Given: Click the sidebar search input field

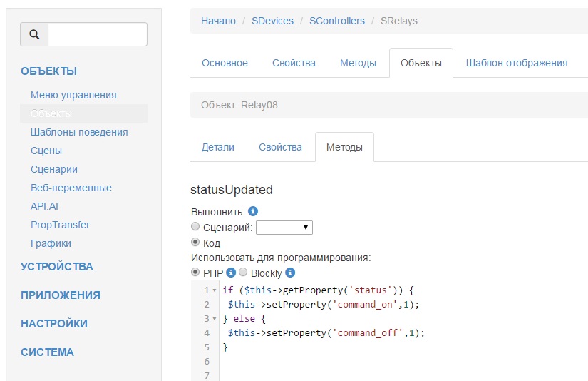Looking at the screenshot, I should 98,34.
